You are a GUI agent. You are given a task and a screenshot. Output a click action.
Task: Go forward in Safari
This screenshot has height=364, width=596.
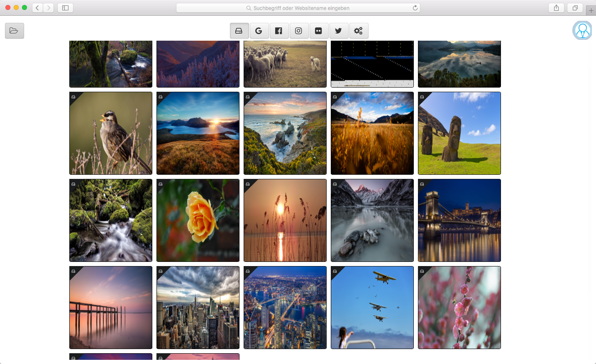tap(49, 8)
